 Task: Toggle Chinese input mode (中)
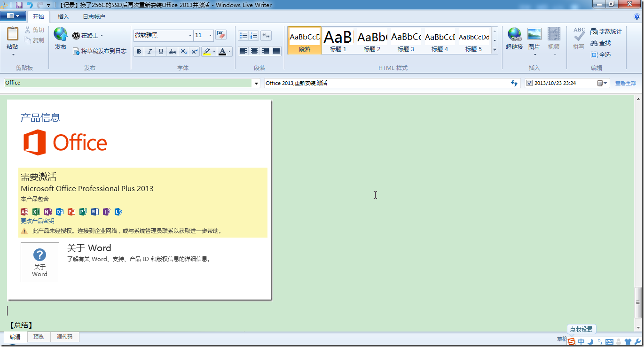pos(581,342)
